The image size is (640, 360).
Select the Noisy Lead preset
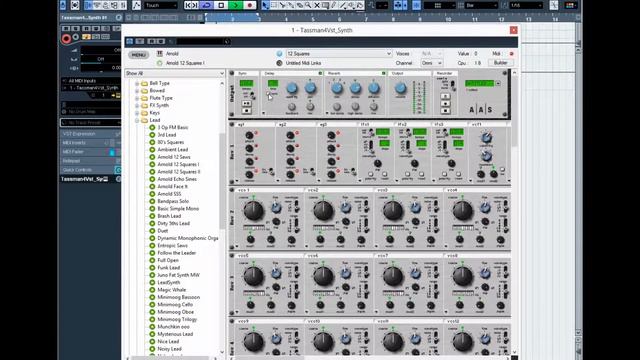coord(169,349)
